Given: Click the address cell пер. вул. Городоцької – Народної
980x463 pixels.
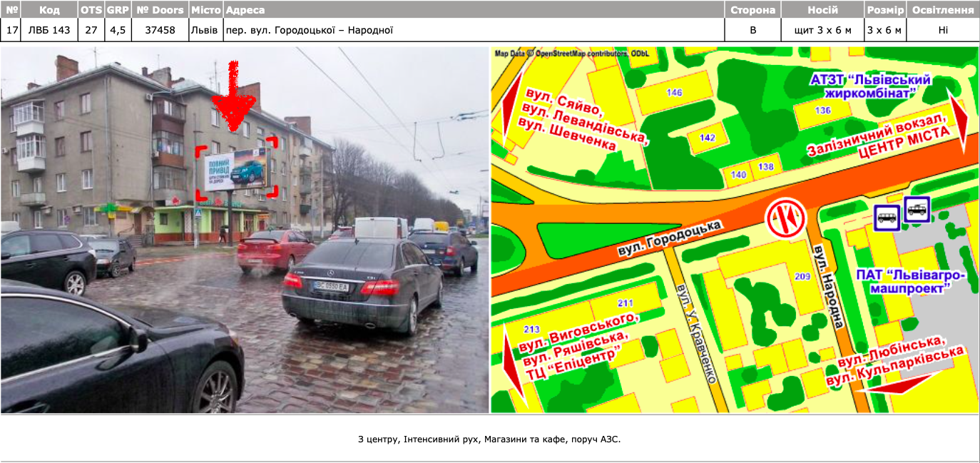Looking at the screenshot, I should point(309,30).
